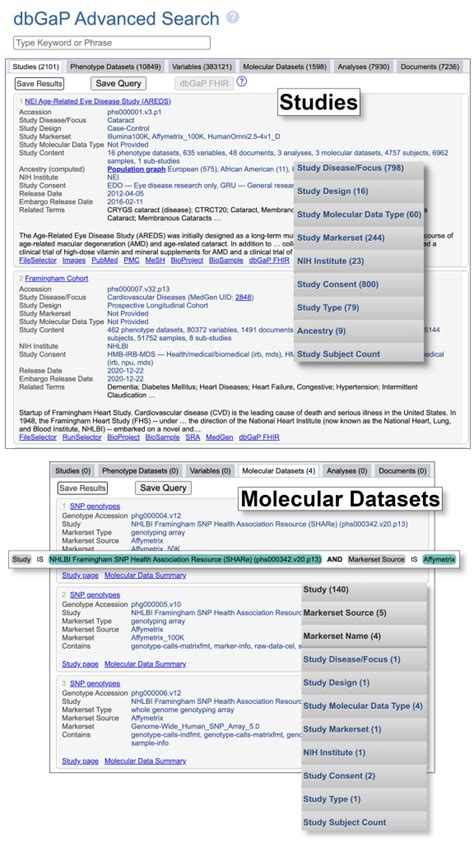
Task: Expand the Study Markerset (244) facet
Action: coord(359,237)
